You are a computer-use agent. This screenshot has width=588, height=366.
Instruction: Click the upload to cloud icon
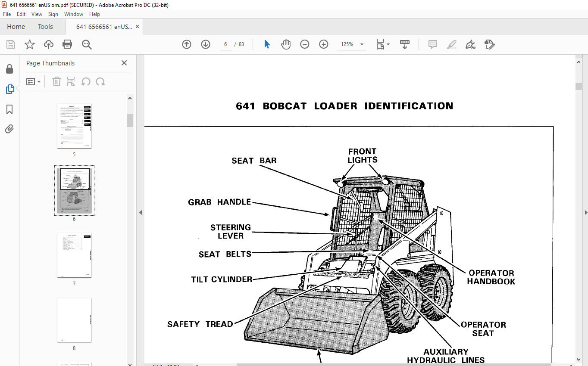[49, 44]
